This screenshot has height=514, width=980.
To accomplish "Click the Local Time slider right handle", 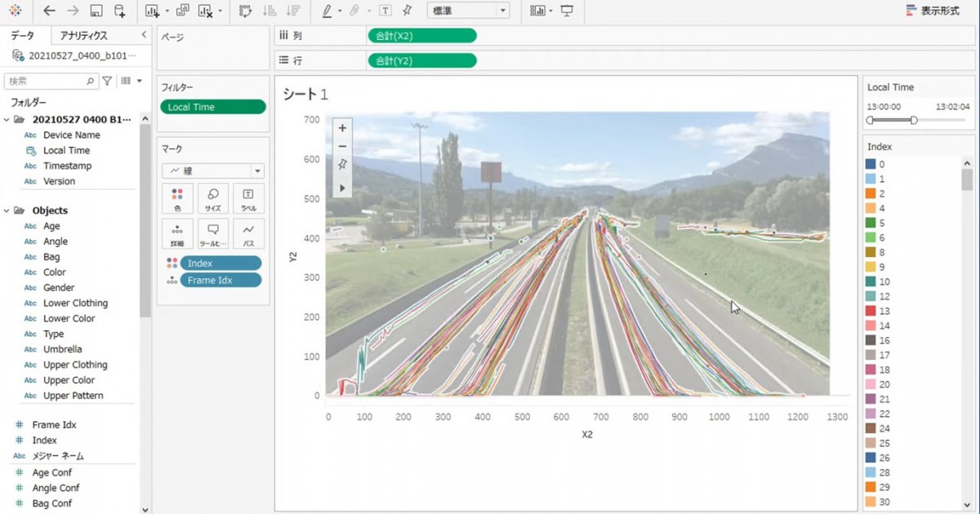I will point(914,120).
